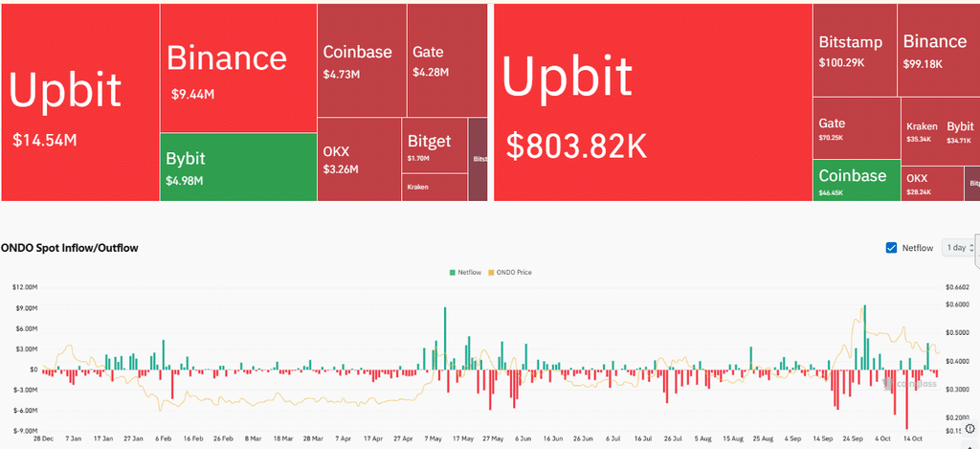
Task: Click the Bitstamp $100.29K tile
Action: (855, 50)
